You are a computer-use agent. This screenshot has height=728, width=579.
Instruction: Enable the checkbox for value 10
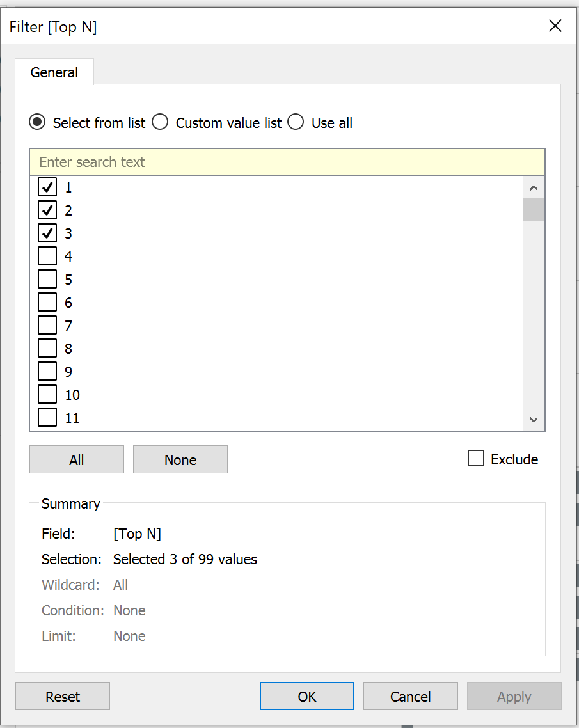pyautogui.click(x=47, y=395)
